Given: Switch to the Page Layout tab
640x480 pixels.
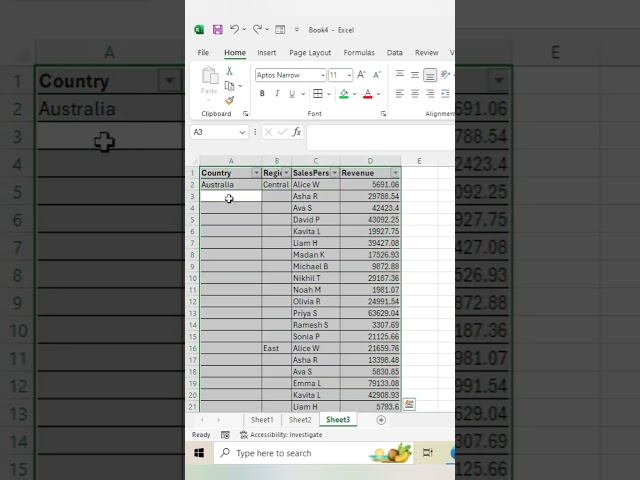Looking at the screenshot, I should click(x=310, y=53).
